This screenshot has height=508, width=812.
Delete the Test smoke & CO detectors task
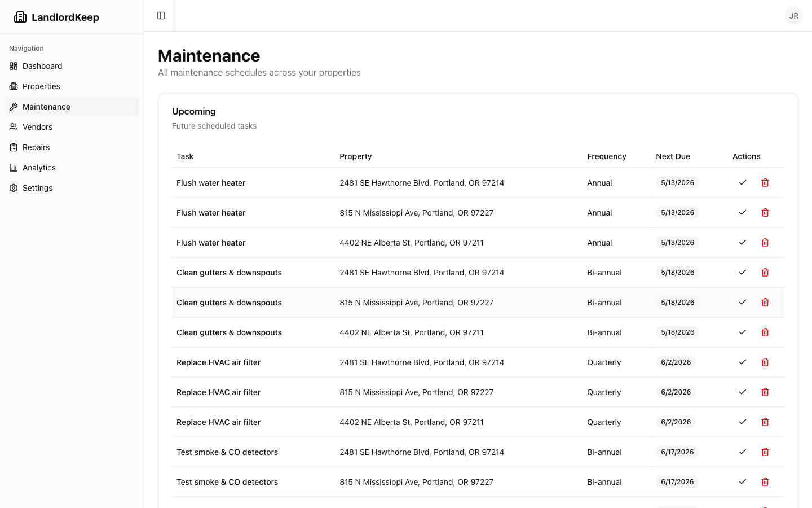tap(765, 452)
